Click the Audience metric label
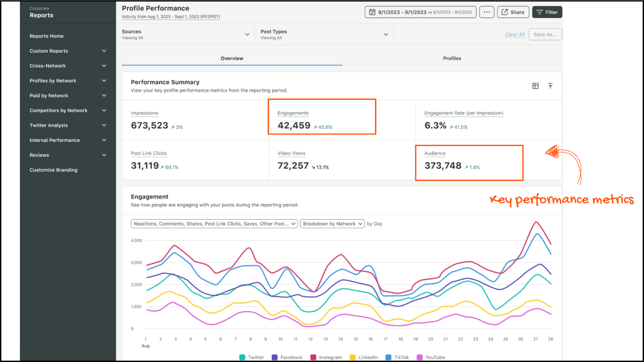The image size is (644, 362). [435, 153]
